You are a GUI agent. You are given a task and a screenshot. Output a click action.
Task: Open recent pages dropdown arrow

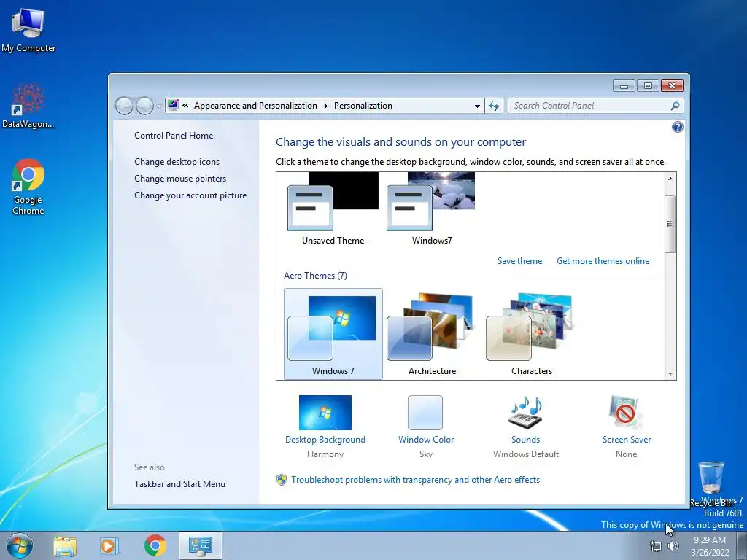pos(159,106)
